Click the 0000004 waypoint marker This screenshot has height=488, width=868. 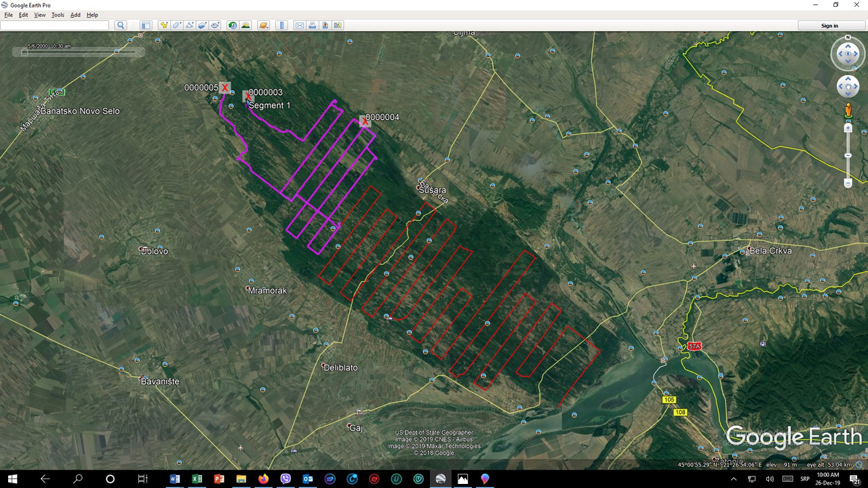pyautogui.click(x=365, y=122)
